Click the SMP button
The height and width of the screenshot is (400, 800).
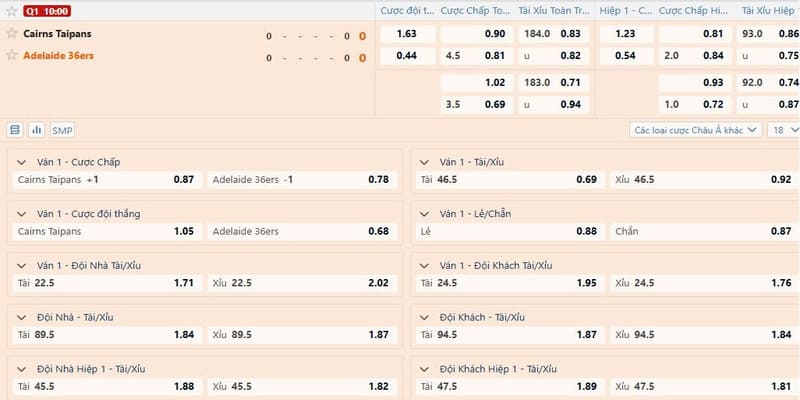point(62,130)
